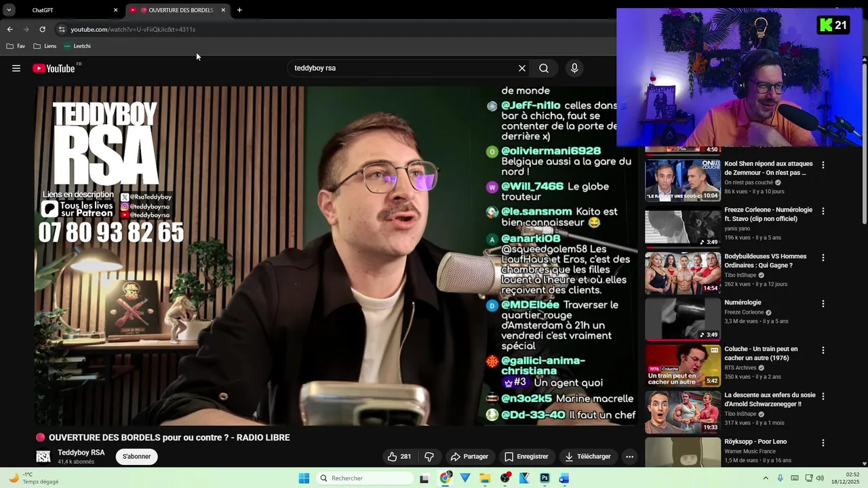This screenshot has width=868, height=488.
Task: View site information icon in address bar
Action: [x=62, y=29]
